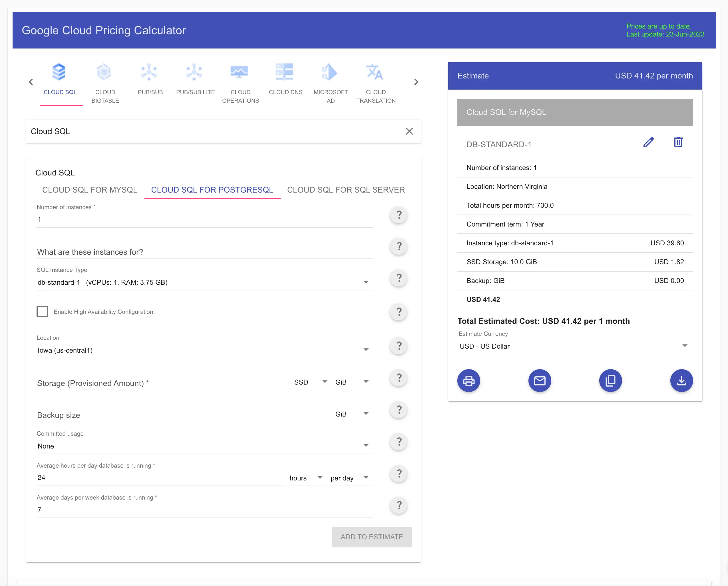Screen dimensions: 728x586
Task: Download the estimate with download icon
Action: pyautogui.click(x=681, y=381)
